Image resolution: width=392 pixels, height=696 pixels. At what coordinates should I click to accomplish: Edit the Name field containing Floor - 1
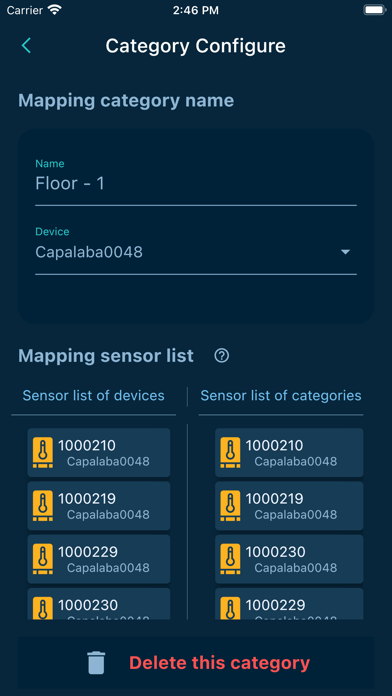(x=196, y=184)
